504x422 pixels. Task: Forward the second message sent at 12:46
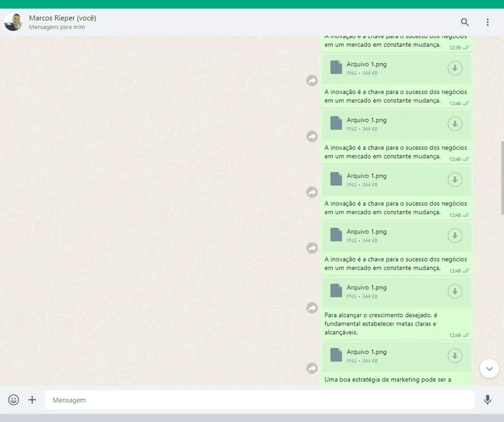click(312, 137)
